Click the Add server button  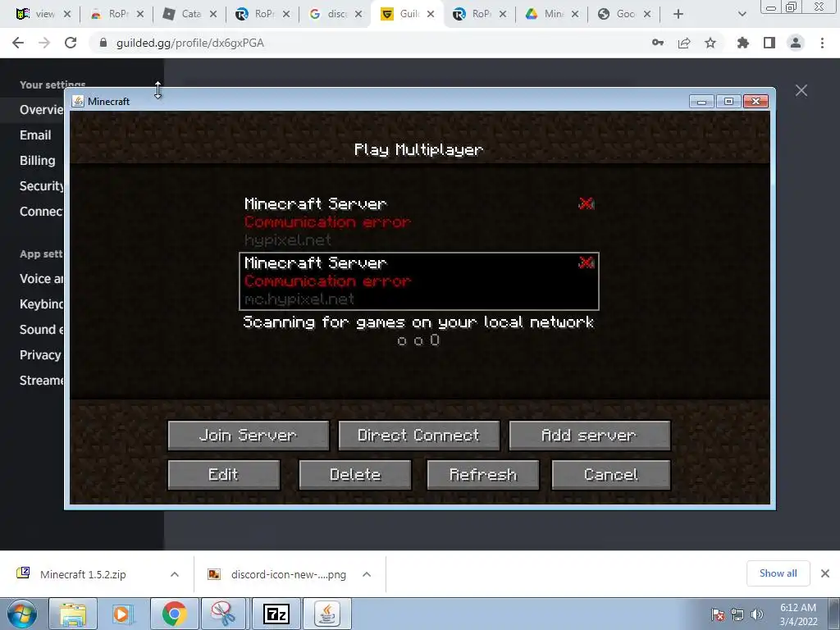(589, 435)
